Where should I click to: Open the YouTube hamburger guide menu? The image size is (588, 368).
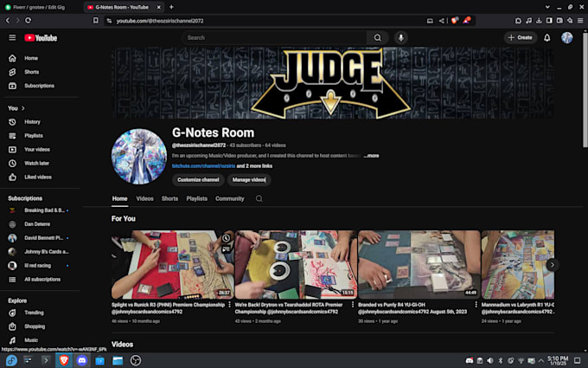(x=12, y=37)
